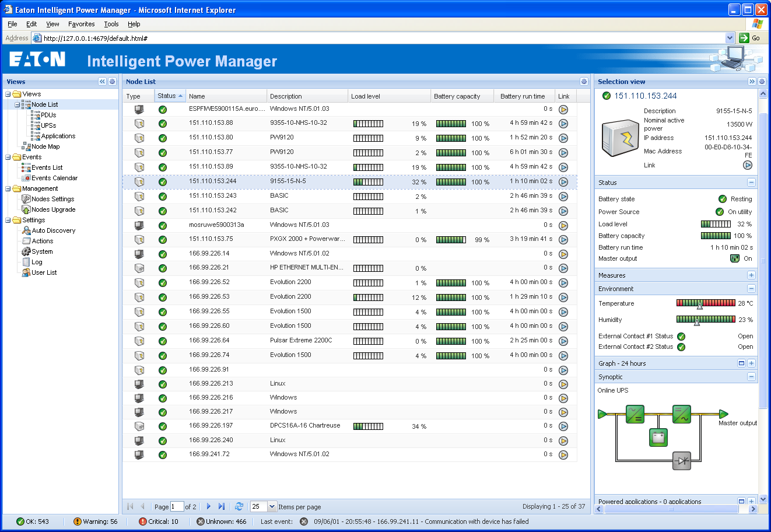
Task: Collapse the Status section in Selection view
Action: (752, 183)
